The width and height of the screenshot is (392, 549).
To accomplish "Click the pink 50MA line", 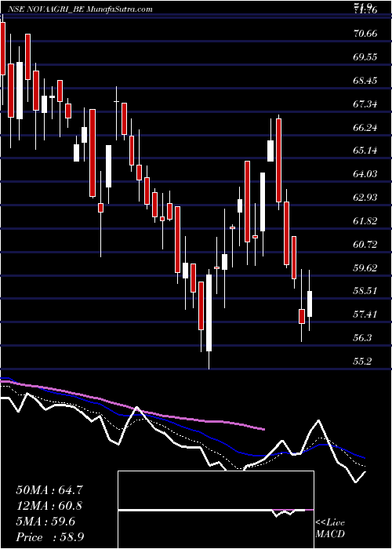I will (133, 406).
